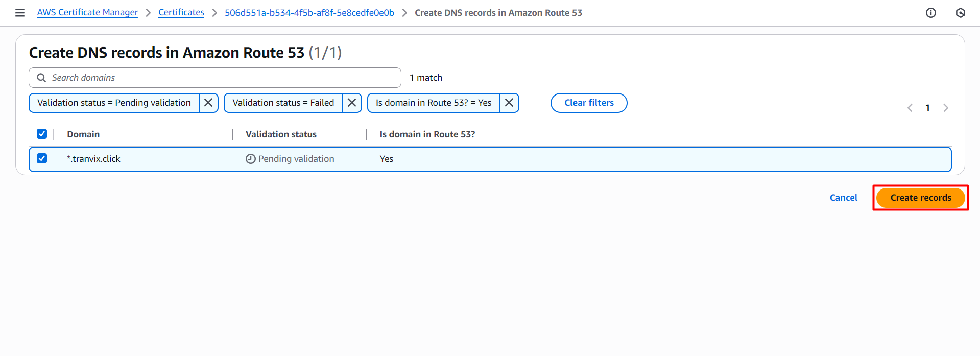Go to the previous results page
The height and width of the screenshot is (356, 980).
[910, 108]
